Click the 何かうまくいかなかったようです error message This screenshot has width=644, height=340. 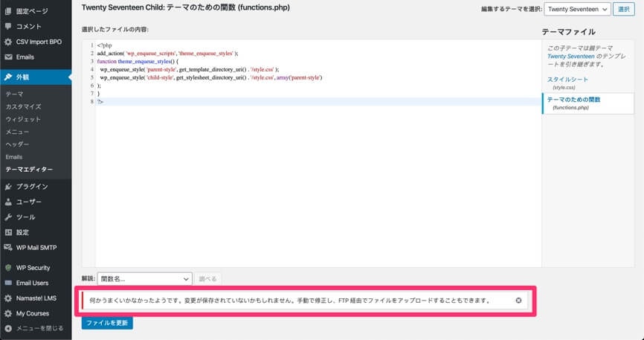coord(290,301)
